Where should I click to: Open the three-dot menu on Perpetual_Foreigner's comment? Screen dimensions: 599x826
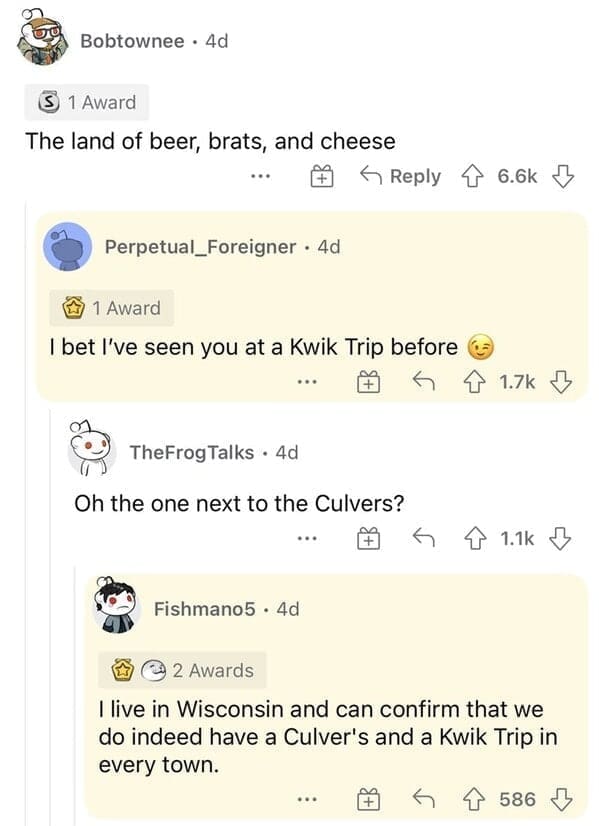pos(307,382)
